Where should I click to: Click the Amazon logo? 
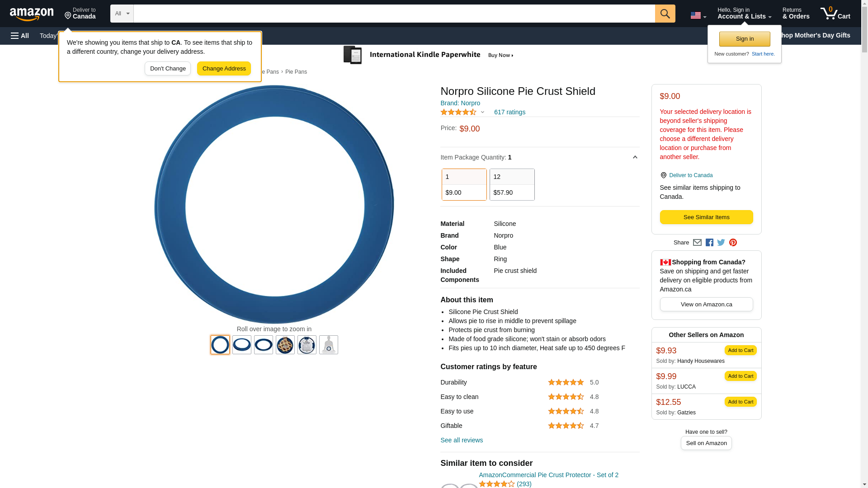tap(32, 14)
